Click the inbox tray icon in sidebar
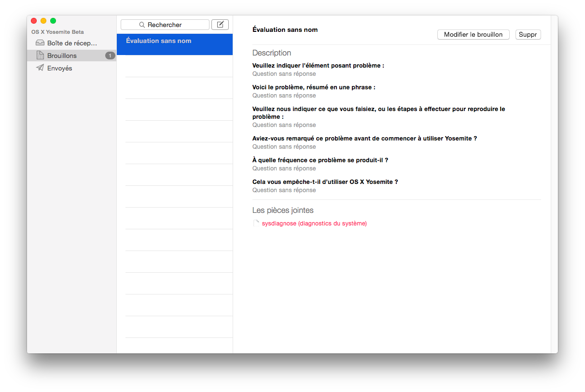 coord(40,43)
